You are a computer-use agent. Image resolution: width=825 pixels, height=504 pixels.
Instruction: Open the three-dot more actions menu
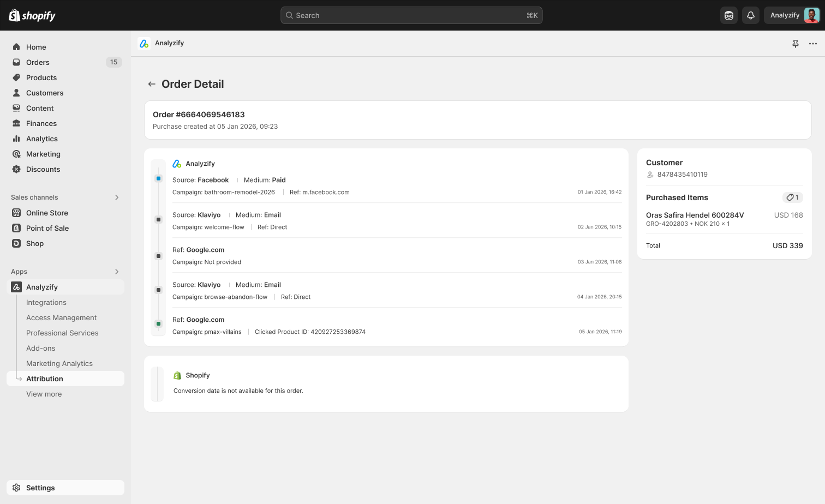click(813, 44)
